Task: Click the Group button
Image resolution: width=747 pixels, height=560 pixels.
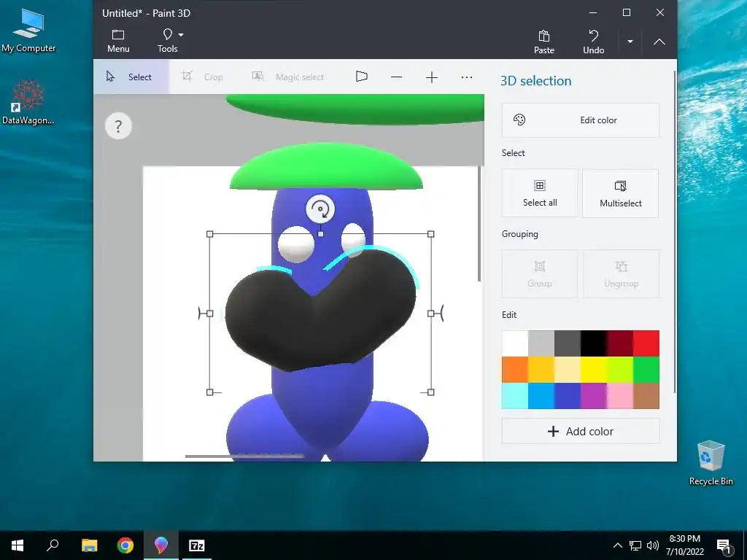Action: tap(540, 274)
